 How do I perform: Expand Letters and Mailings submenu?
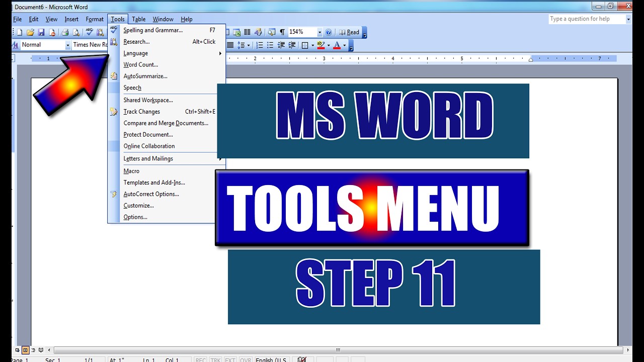[167, 159]
